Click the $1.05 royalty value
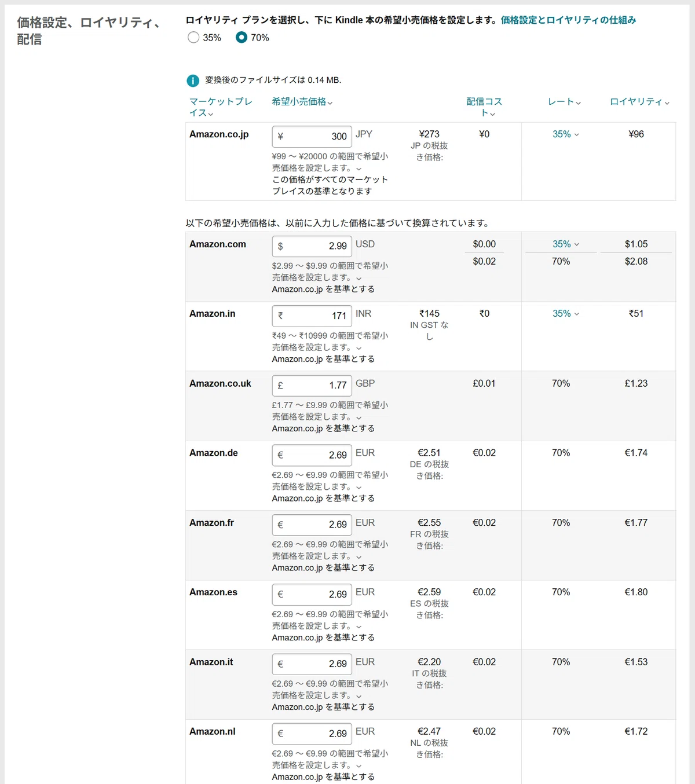Image resolution: width=695 pixels, height=784 pixels. 636,244
